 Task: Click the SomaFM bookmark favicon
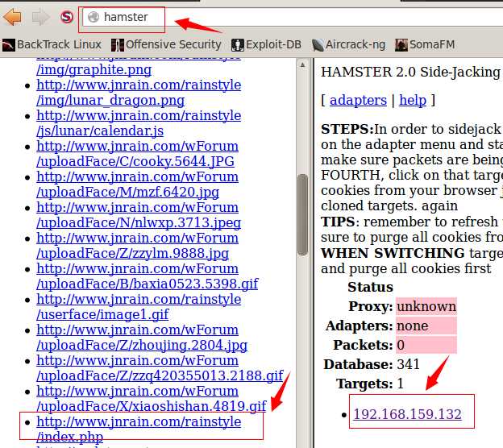[x=401, y=45]
